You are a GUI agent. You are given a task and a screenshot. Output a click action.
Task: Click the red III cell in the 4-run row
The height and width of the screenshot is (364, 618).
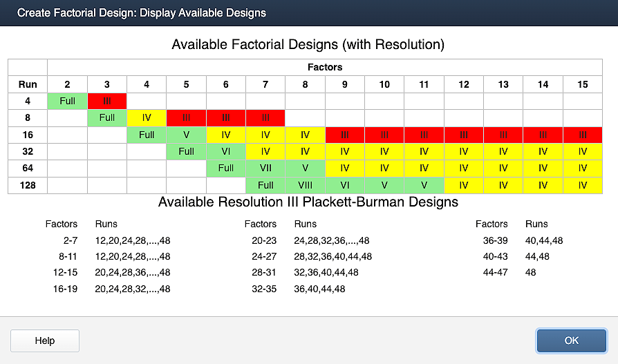[x=106, y=101]
